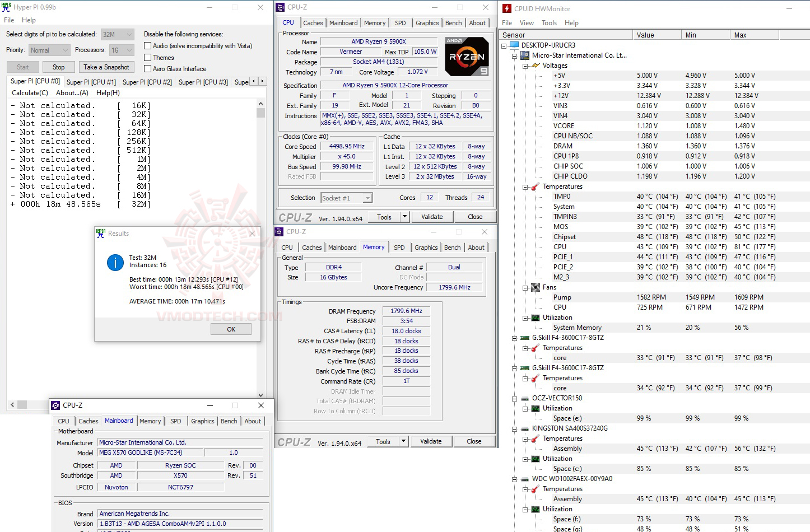This screenshot has width=810, height=532.
Task: Collapse the WDC WD1002FAEX tree node
Action: 514,479
